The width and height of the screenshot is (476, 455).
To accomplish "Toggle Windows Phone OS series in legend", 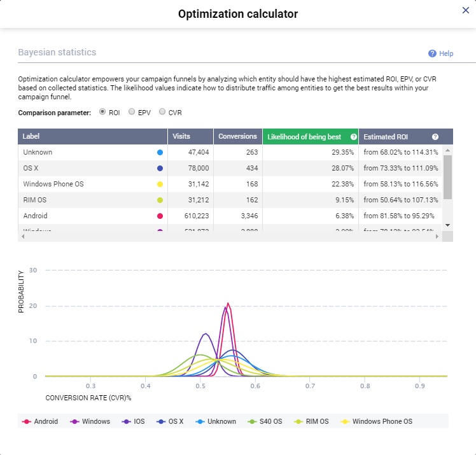I will click(x=376, y=421).
